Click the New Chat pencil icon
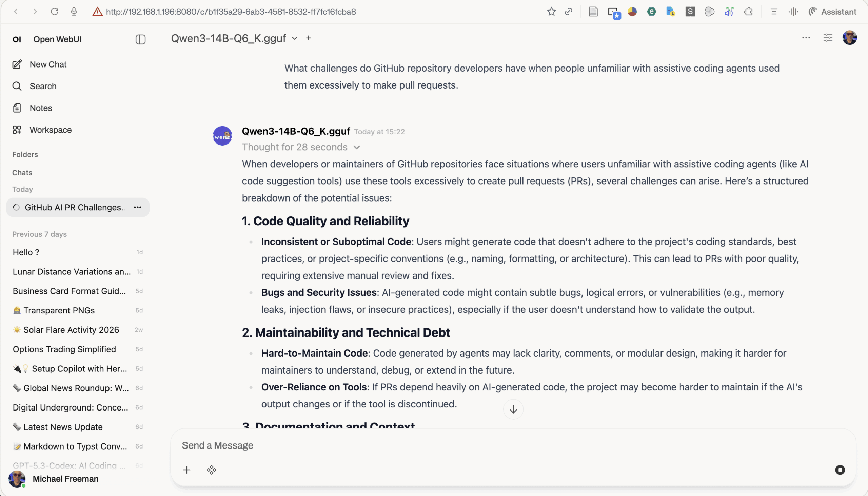The image size is (868, 496). tap(17, 64)
